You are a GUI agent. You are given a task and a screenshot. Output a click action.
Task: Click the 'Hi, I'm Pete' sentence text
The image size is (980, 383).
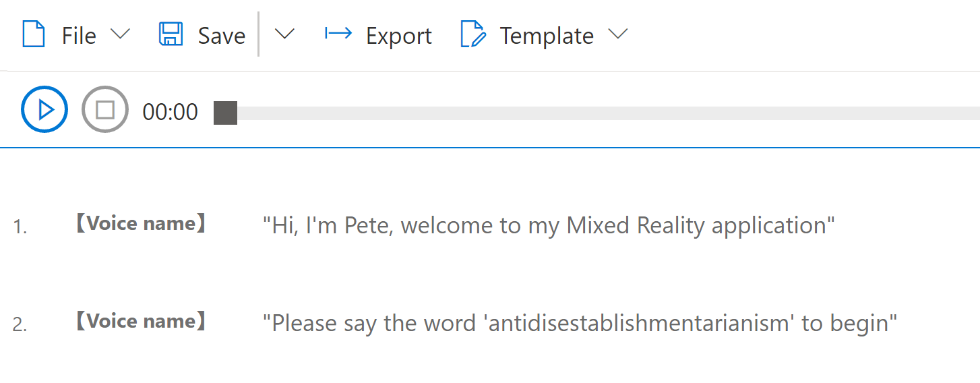click(x=549, y=225)
